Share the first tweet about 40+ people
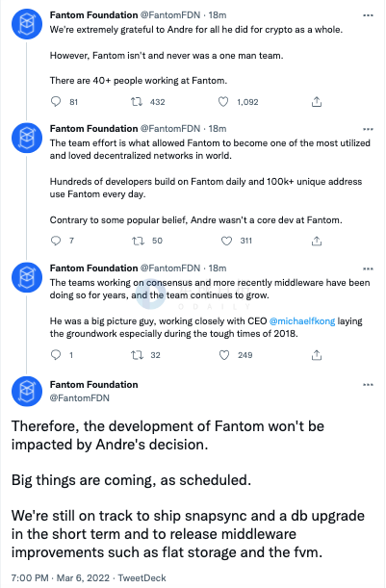This screenshot has height=588, width=386. click(317, 102)
